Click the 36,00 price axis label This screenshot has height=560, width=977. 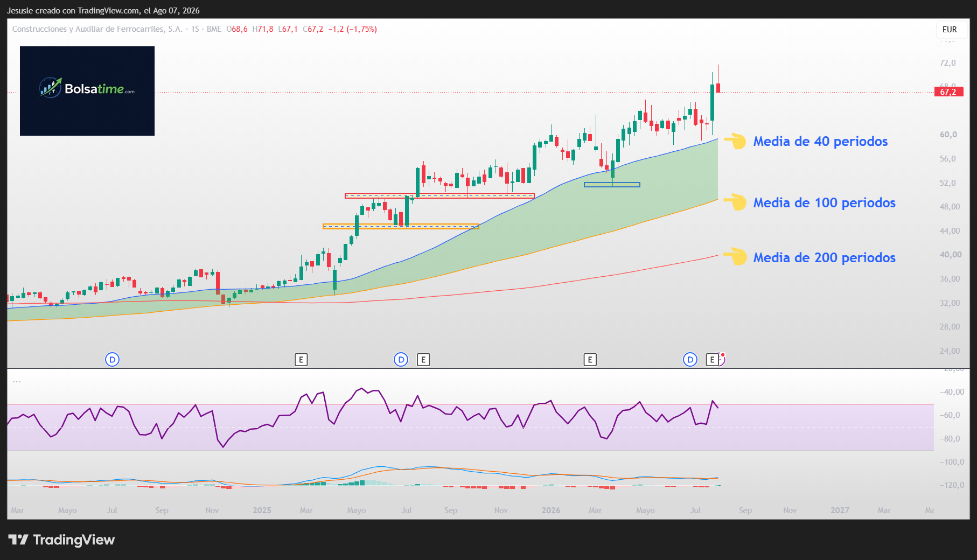tap(950, 279)
